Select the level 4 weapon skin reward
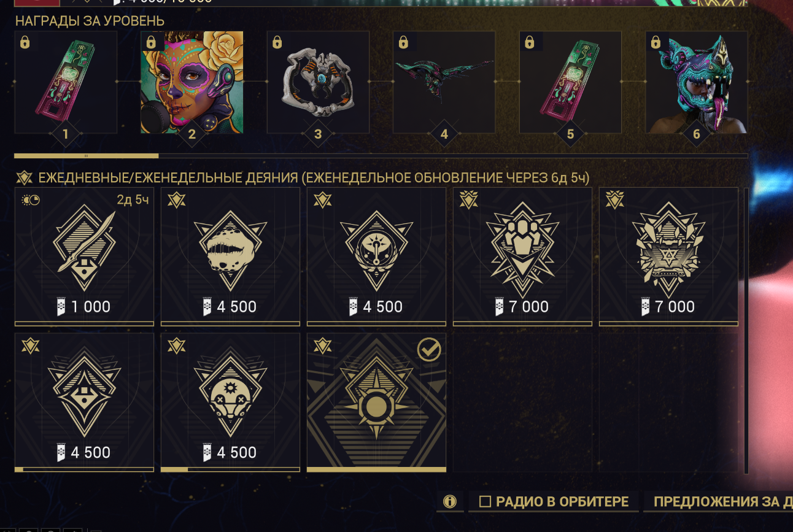The image size is (793, 532). tap(444, 82)
